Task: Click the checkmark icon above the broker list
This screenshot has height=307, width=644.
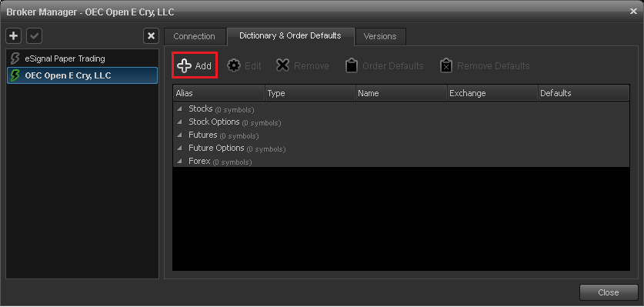Action: [x=34, y=36]
